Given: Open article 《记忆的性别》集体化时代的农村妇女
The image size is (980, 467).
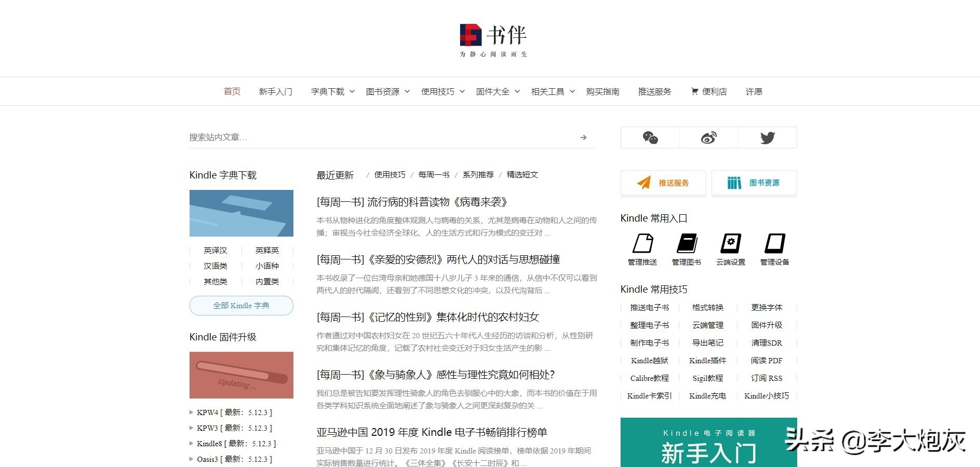Looking at the screenshot, I should 428,317.
